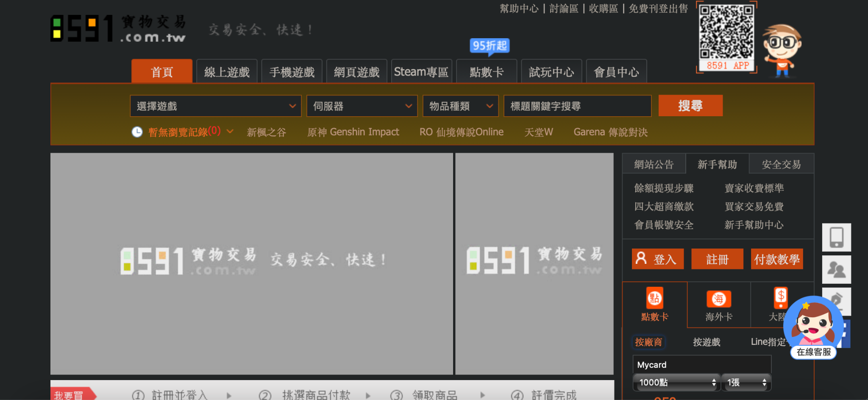Open the 買家交易免費 link

(754, 206)
